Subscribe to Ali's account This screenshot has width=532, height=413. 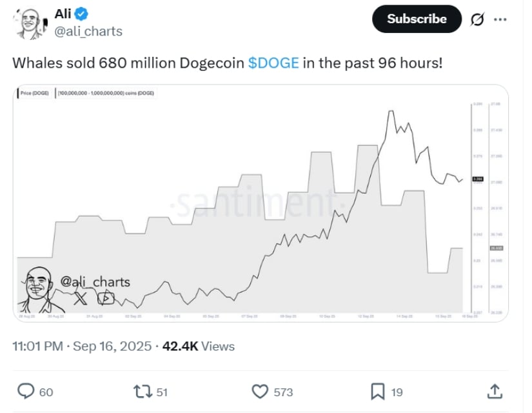417,19
